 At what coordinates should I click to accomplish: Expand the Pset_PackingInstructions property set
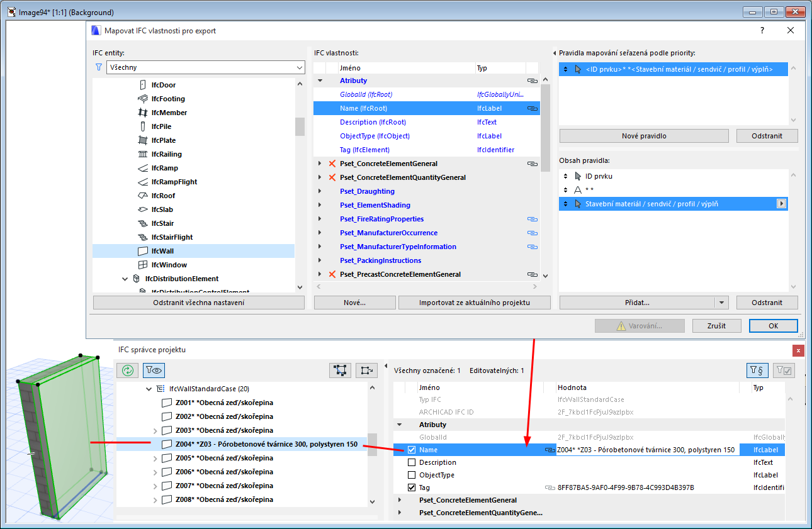click(x=320, y=260)
